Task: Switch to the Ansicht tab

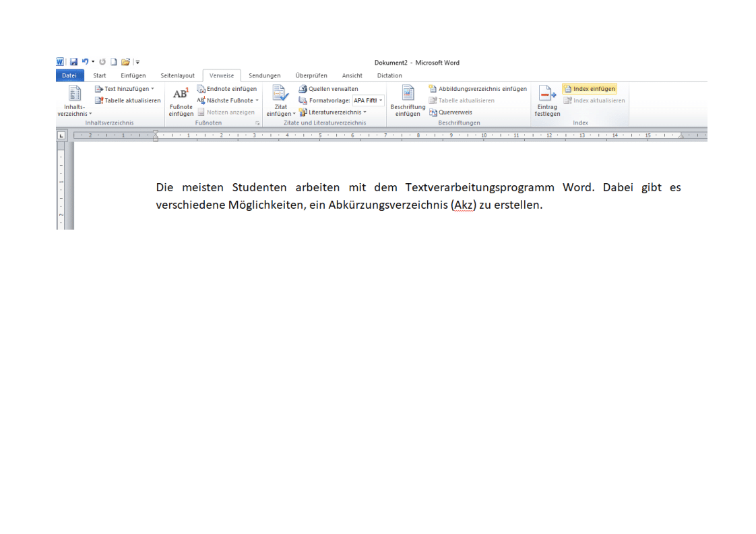Action: (x=352, y=75)
